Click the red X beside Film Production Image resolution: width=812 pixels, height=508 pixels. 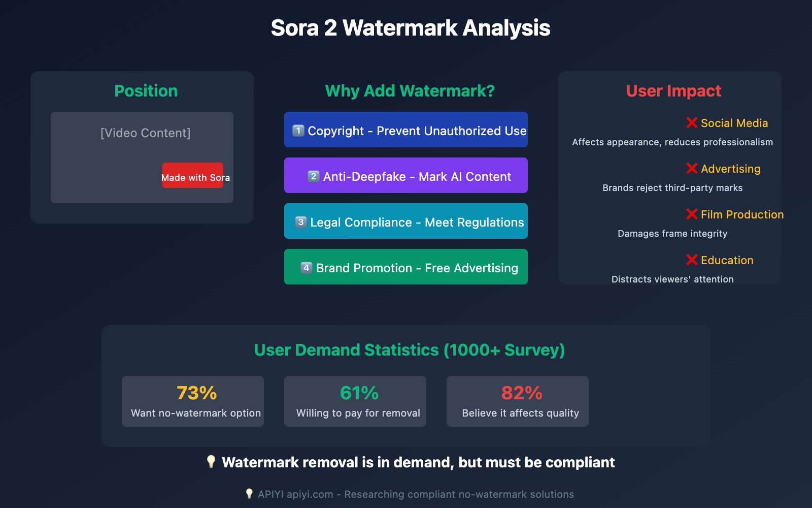691,214
